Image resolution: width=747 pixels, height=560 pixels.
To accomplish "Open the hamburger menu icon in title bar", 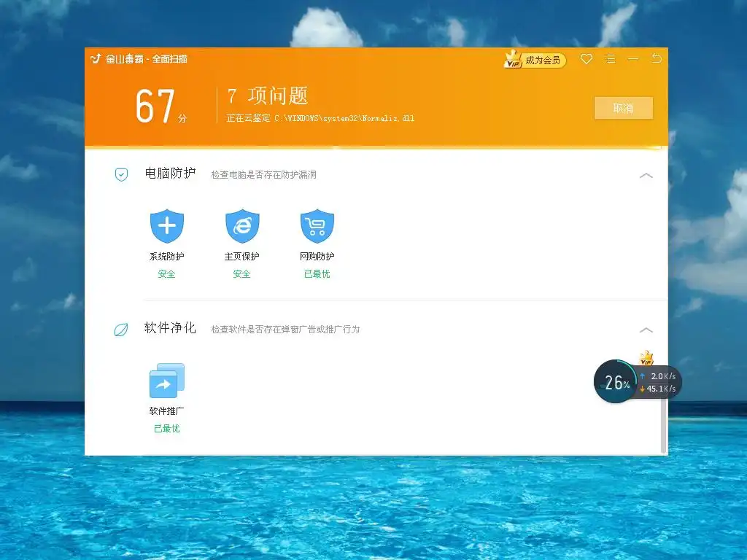I will click(610, 59).
